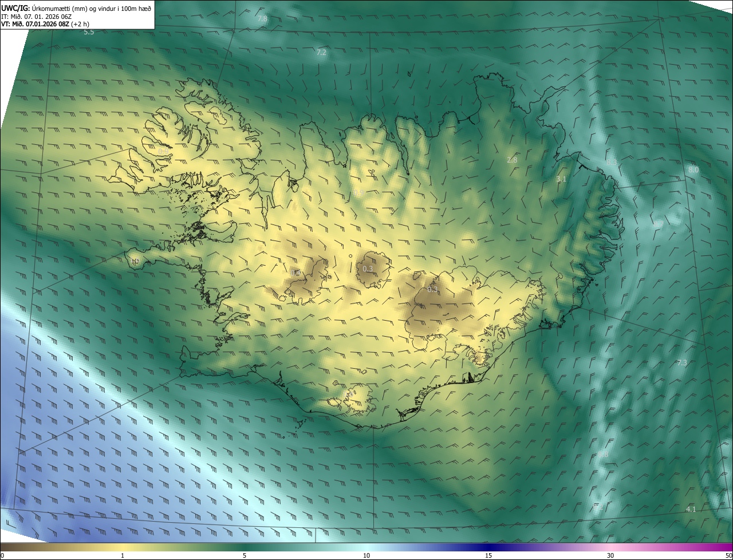The image size is (733, 560).
Task: Click the colorbar tick labeled 1
Action: click(x=123, y=555)
